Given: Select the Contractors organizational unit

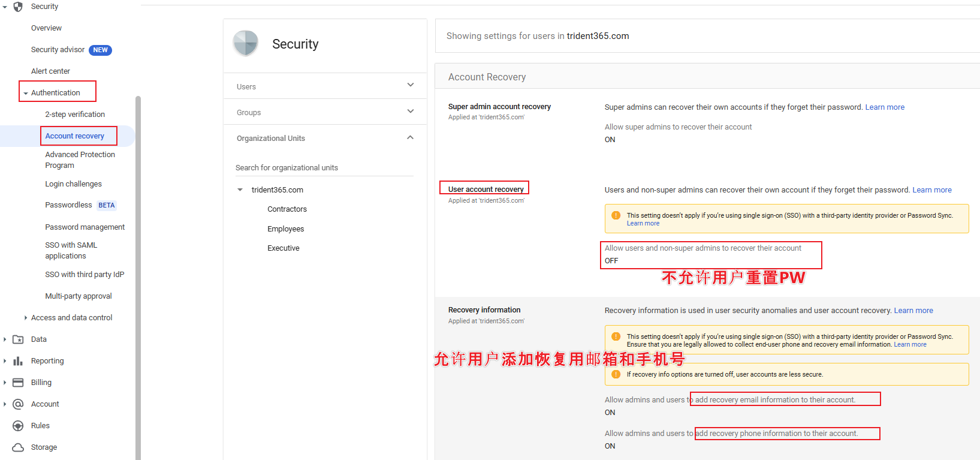Looking at the screenshot, I should click(x=287, y=209).
